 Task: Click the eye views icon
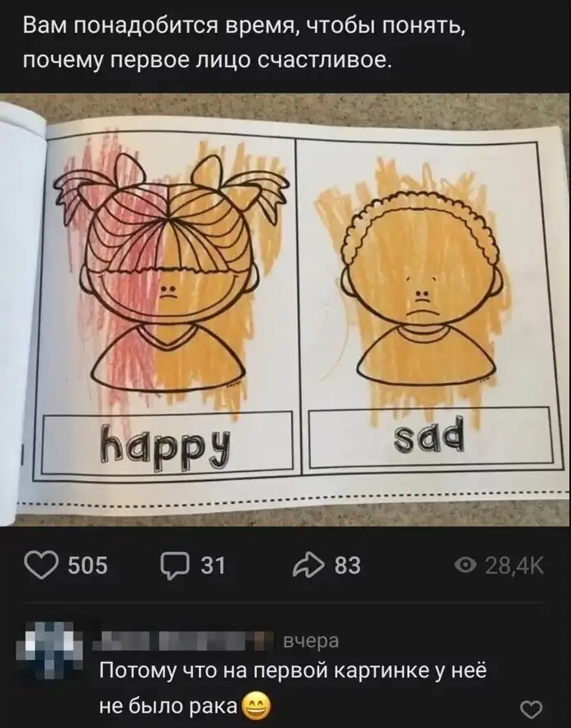tap(465, 565)
